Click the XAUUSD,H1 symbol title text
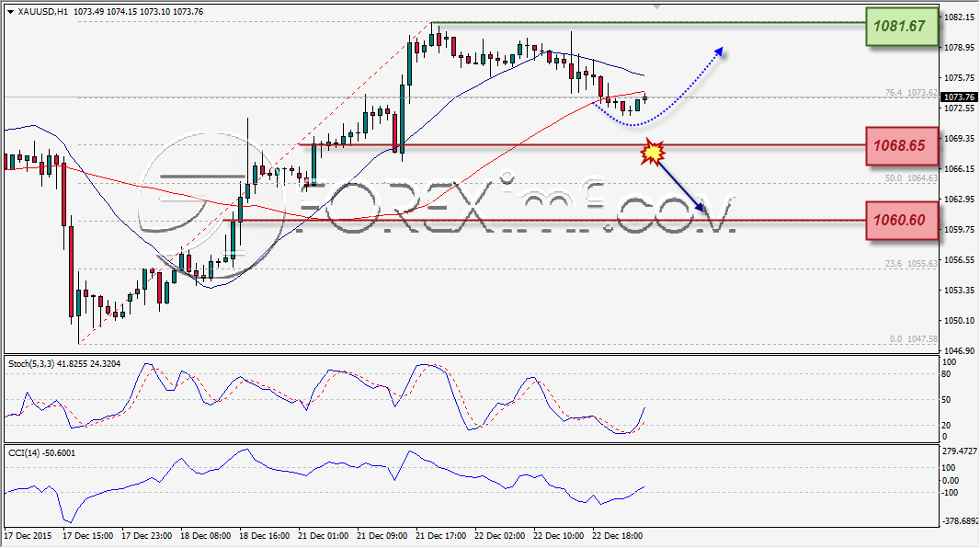Screen dimensions: 980x548 coord(40,12)
